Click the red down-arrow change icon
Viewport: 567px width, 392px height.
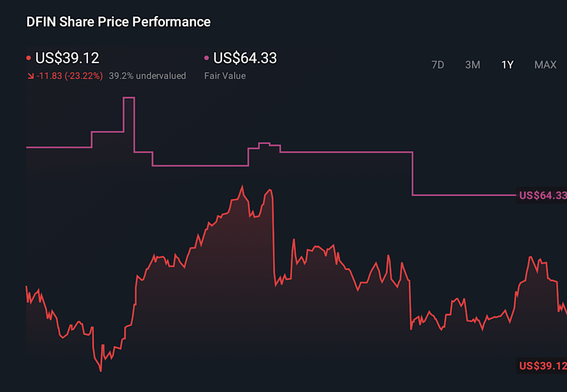tap(30, 76)
